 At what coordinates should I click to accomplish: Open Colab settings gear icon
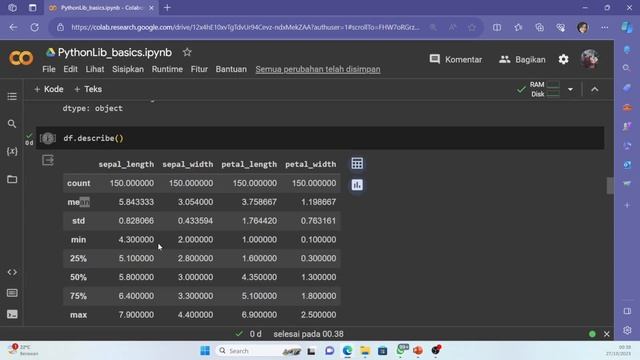564,60
